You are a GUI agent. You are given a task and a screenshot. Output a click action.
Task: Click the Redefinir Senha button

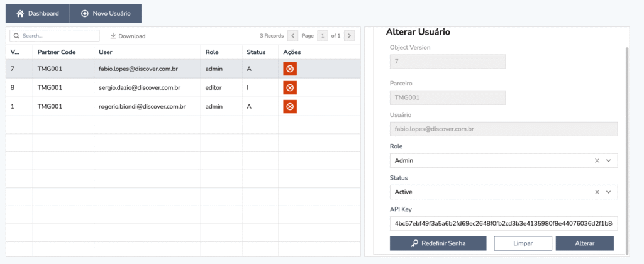point(438,243)
